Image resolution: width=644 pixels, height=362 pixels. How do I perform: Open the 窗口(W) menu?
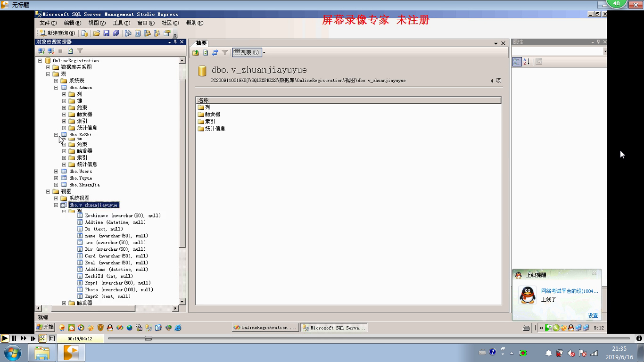click(x=146, y=23)
